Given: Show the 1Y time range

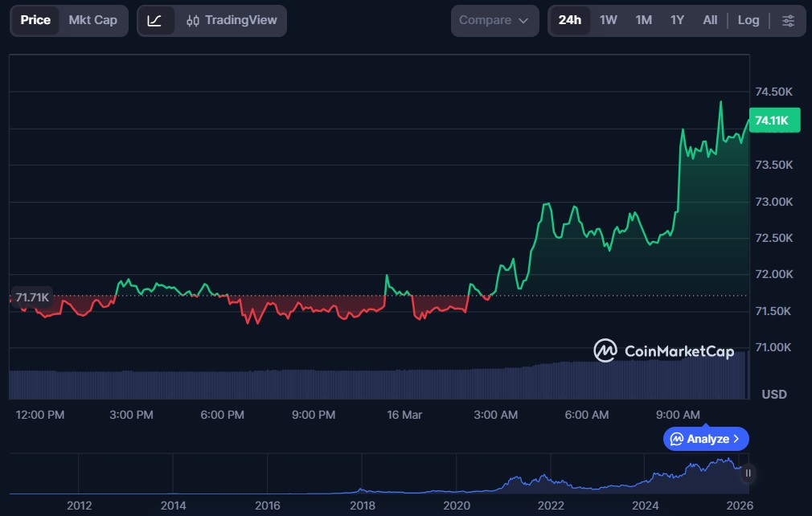Looking at the screenshot, I should click(x=677, y=21).
